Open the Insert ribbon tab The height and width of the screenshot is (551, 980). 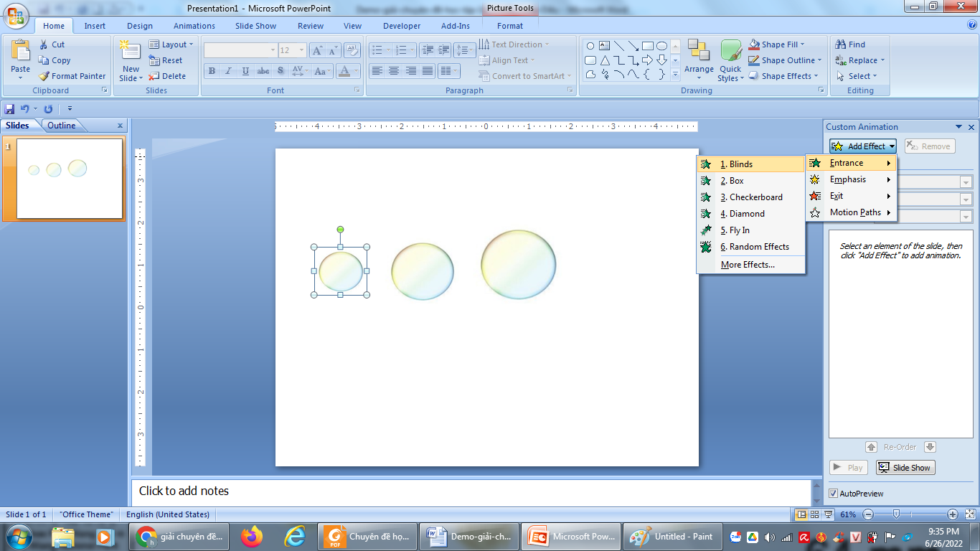[x=95, y=26]
